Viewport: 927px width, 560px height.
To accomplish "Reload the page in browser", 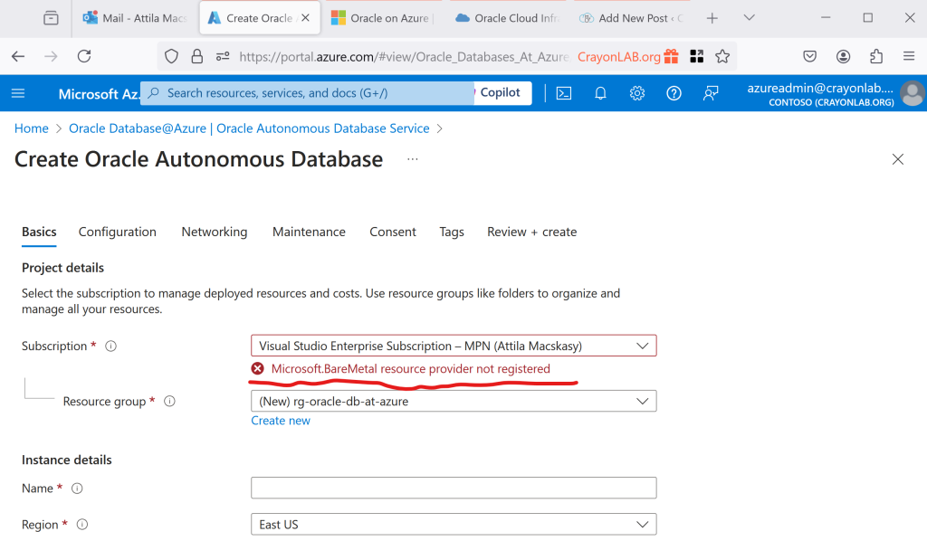I will click(84, 56).
